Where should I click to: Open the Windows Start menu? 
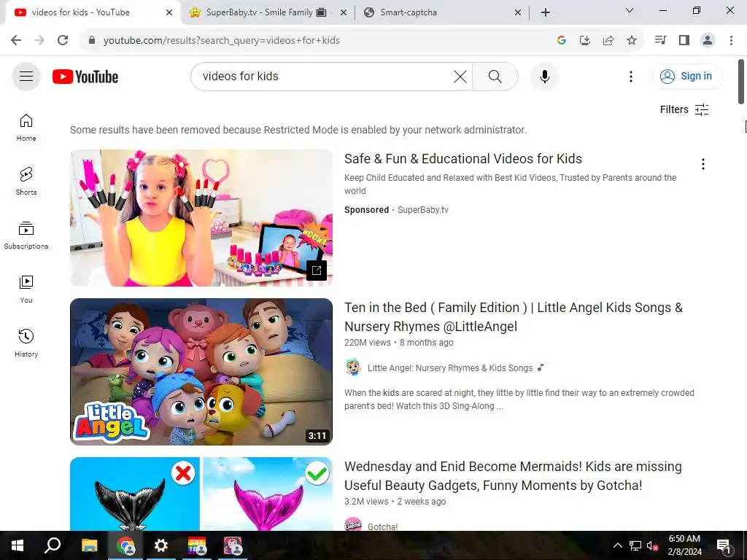(18, 545)
